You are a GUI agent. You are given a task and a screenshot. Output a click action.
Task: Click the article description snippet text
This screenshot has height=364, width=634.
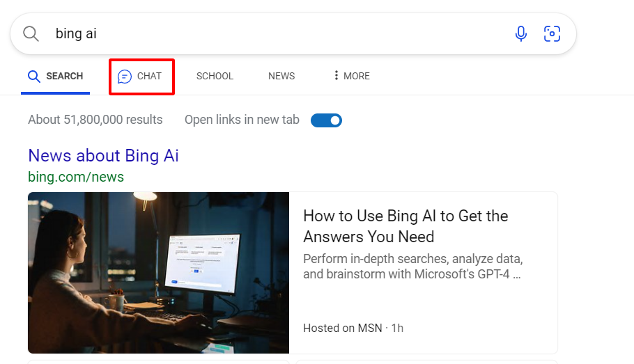point(412,267)
